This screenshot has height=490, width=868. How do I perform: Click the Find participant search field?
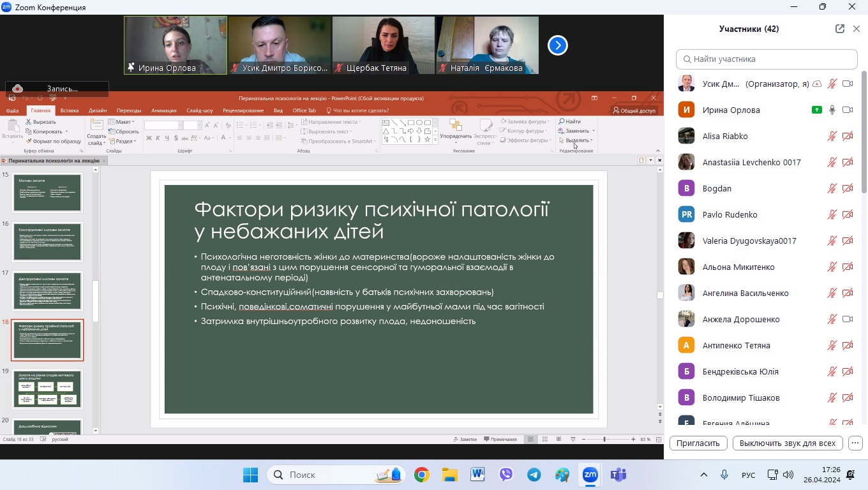(x=767, y=59)
